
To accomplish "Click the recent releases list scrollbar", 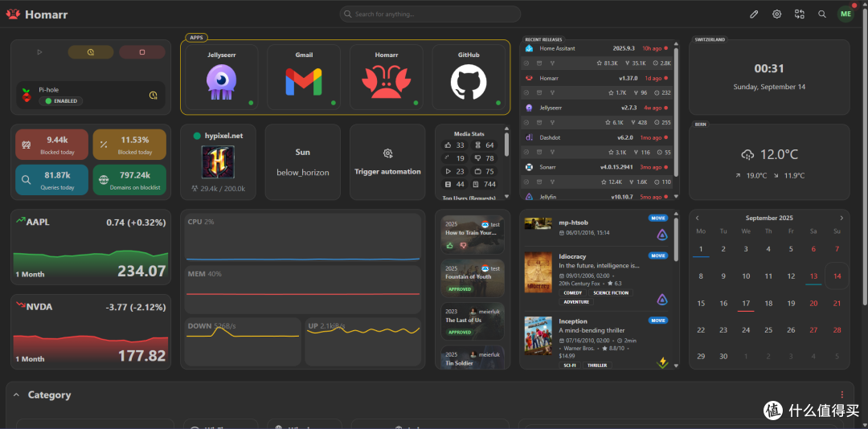I will pyautogui.click(x=674, y=119).
